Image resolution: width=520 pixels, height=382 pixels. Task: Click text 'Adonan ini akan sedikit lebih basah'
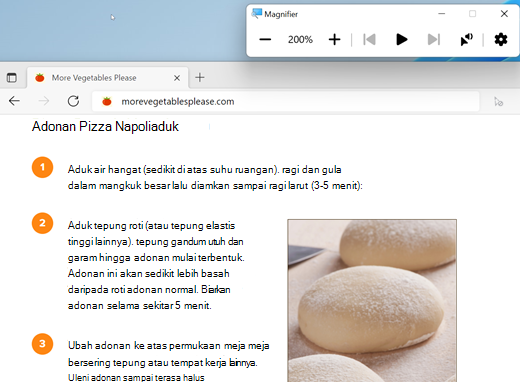coord(149,274)
